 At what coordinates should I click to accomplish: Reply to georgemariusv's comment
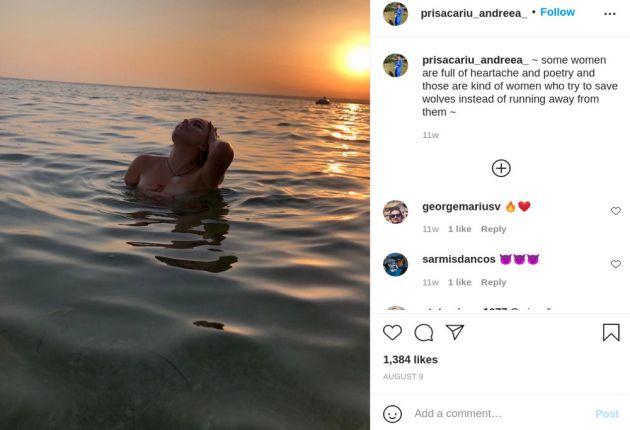pyautogui.click(x=493, y=229)
